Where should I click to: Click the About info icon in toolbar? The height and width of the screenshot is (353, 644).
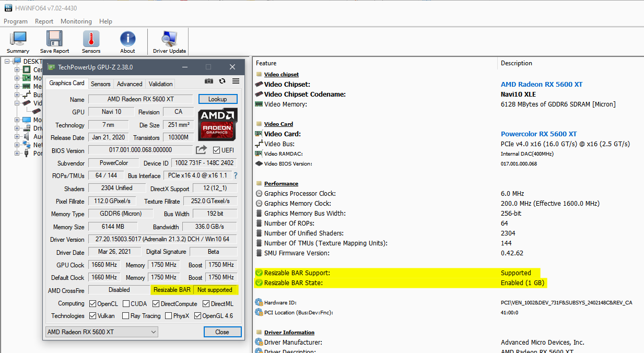click(127, 39)
